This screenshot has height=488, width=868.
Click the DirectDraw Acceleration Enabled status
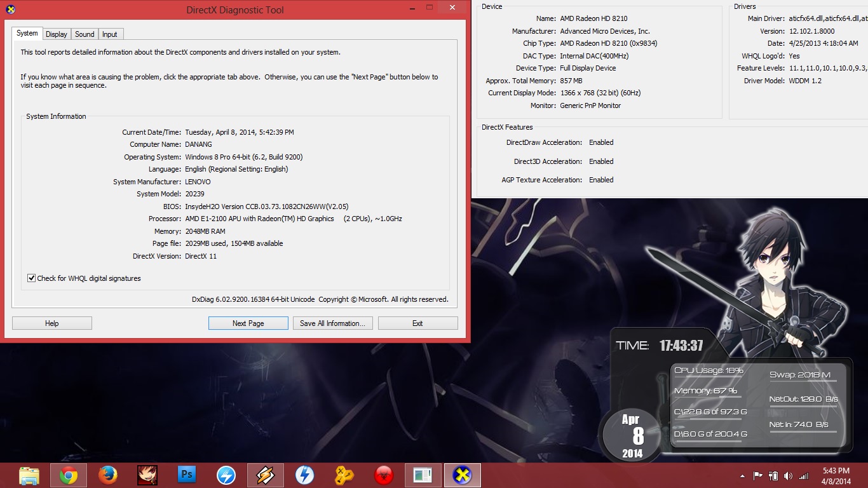601,142
